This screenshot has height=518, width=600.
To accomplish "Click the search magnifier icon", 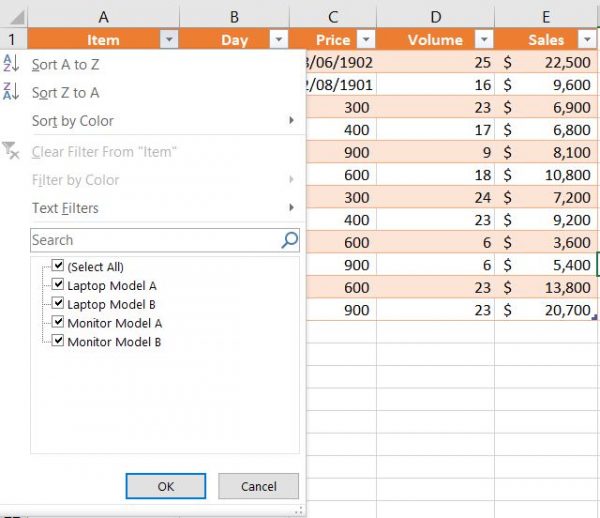I will 290,240.
